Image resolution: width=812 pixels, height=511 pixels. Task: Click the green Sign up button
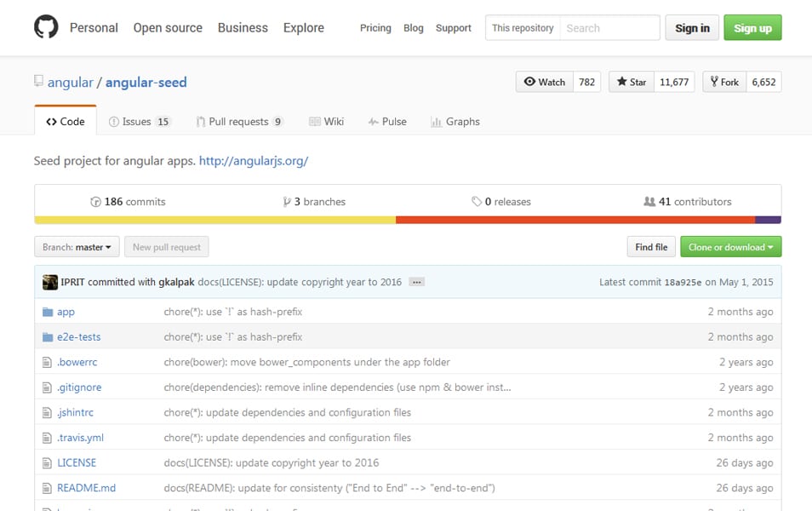click(x=752, y=28)
